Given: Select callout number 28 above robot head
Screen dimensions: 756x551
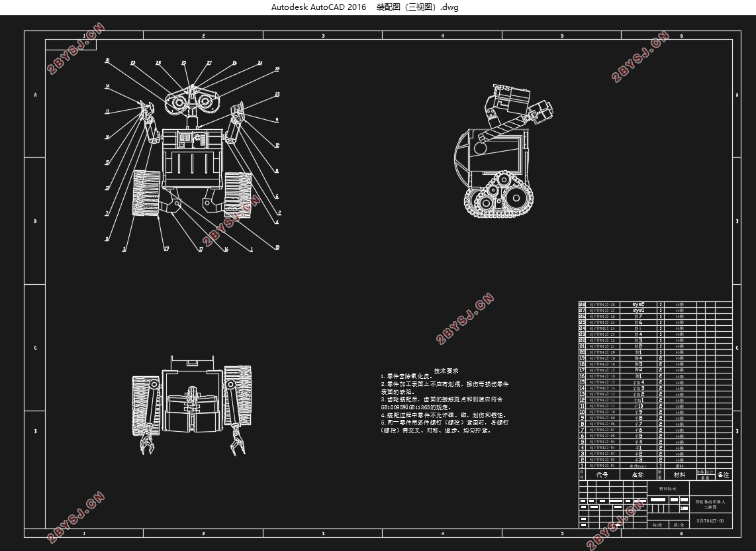Looking at the screenshot, I should click(x=158, y=63).
